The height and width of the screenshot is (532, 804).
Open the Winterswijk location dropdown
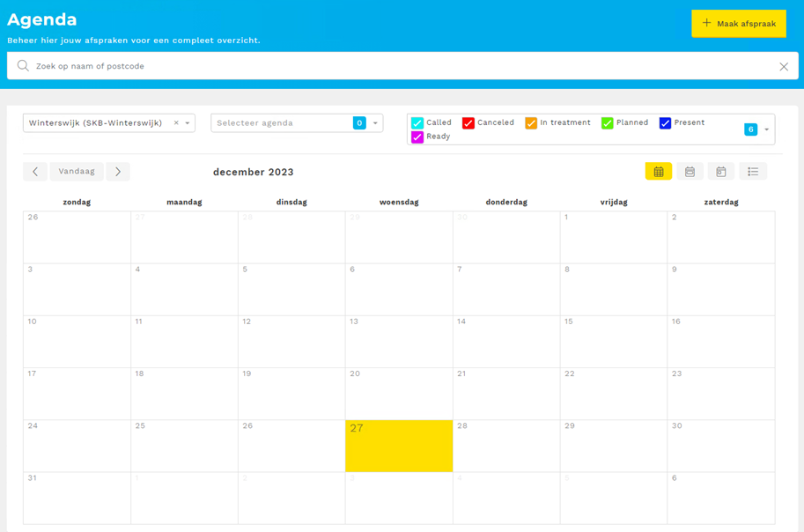click(x=188, y=123)
